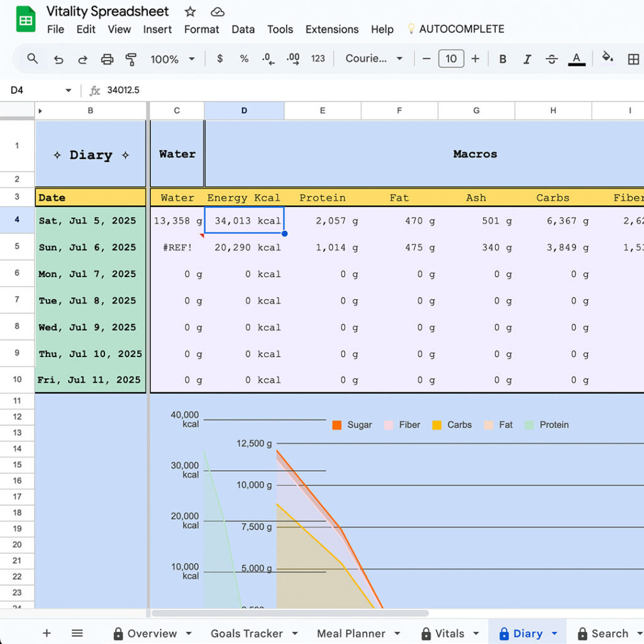Switch to the Meal Planner tab

pos(351,633)
